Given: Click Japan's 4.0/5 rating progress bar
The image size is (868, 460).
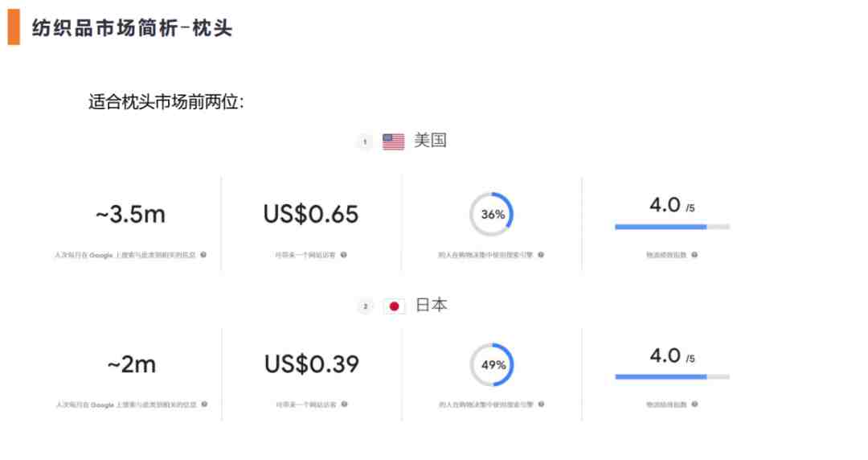Looking at the screenshot, I should coord(672,377).
